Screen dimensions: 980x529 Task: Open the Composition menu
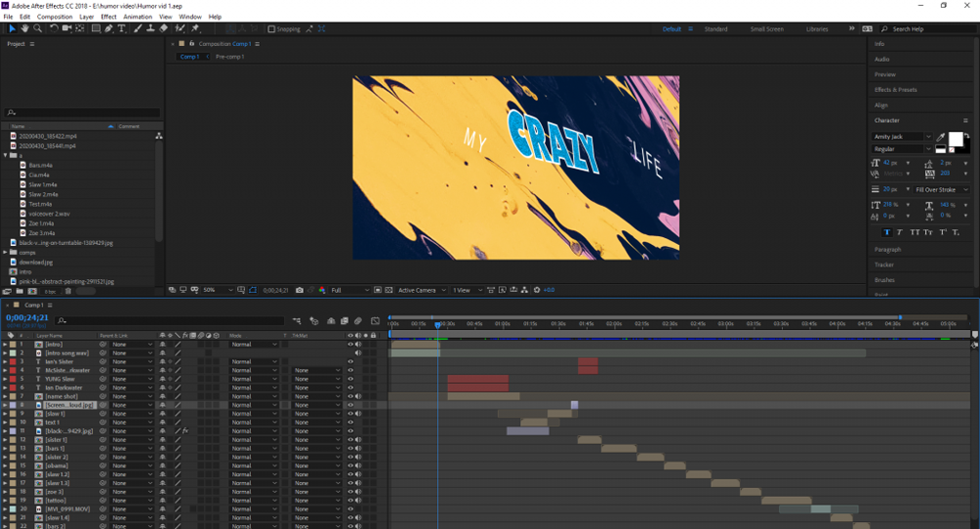point(55,17)
